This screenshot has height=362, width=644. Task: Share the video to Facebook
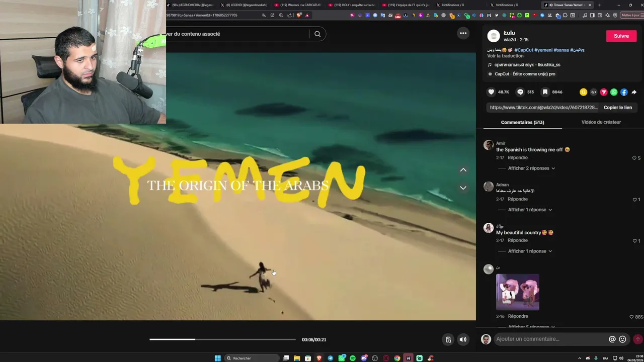624,92
